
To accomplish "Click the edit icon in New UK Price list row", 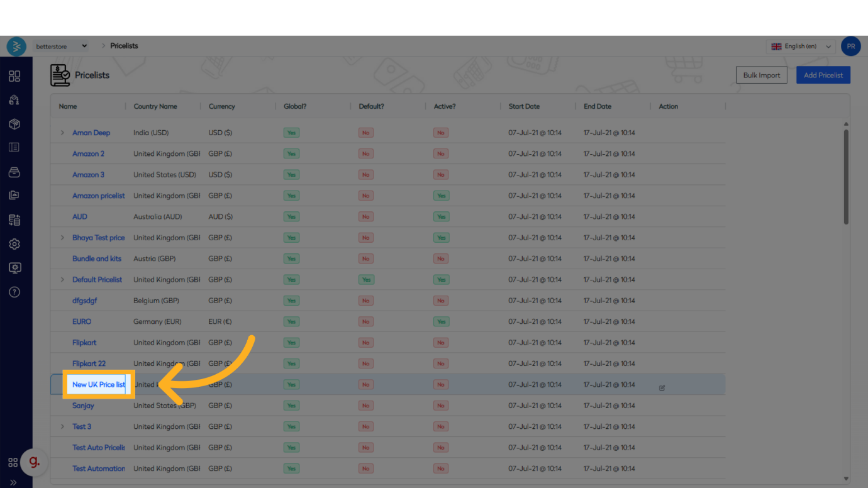I will [x=662, y=388].
